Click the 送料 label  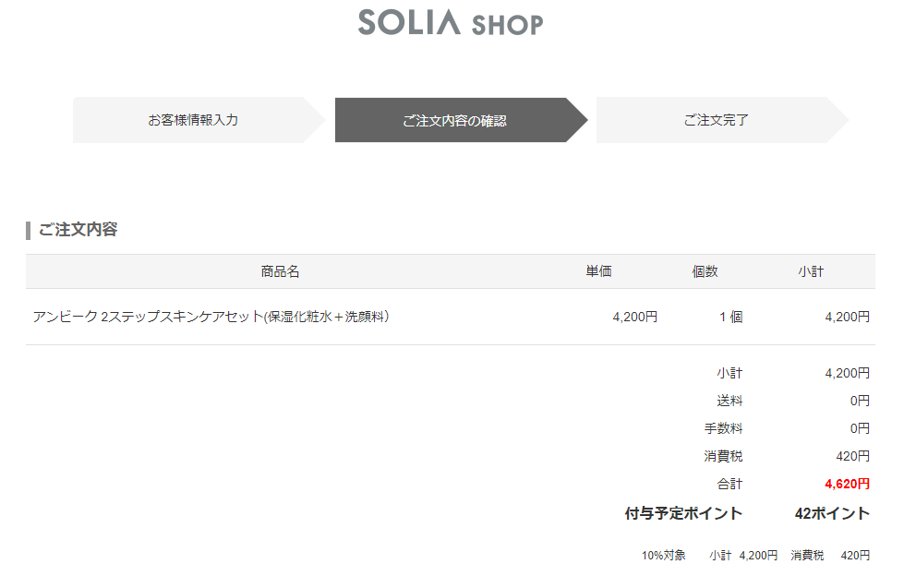729,401
